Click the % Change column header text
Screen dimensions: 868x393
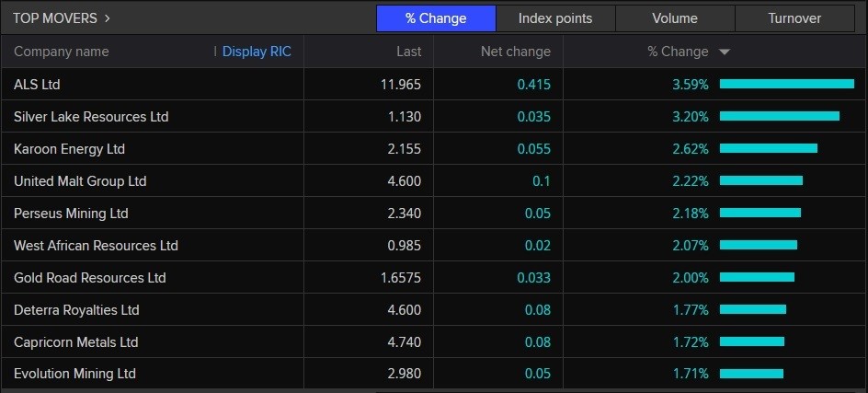pos(679,52)
